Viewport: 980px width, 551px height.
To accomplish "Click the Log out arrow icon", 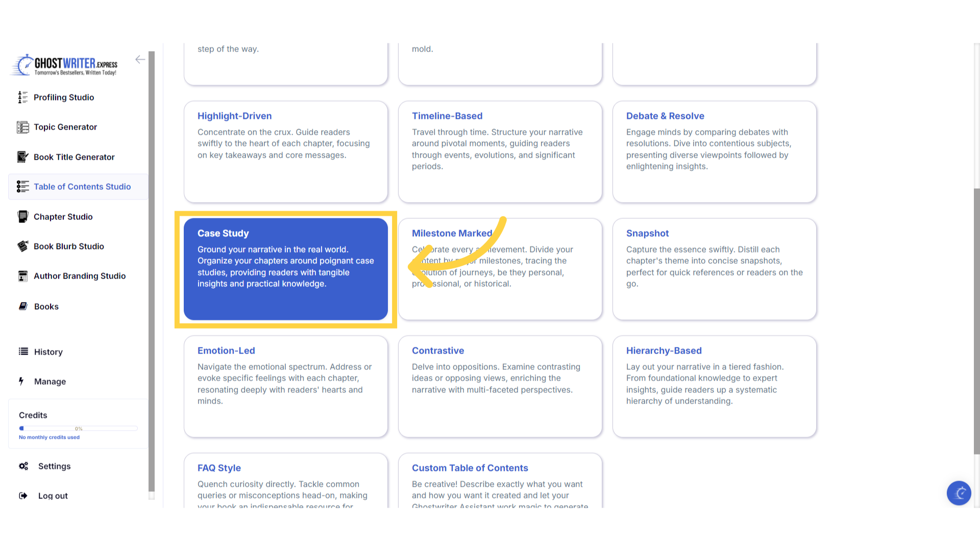I will 23,496.
